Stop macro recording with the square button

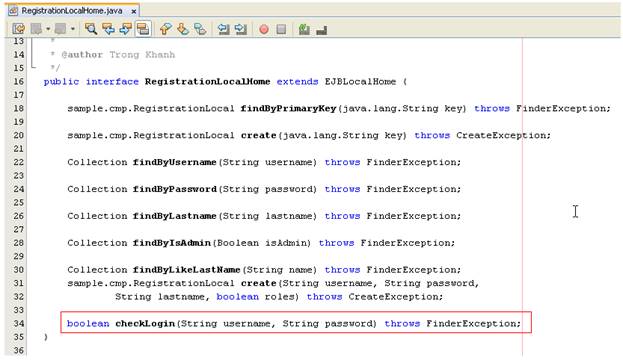(x=281, y=29)
